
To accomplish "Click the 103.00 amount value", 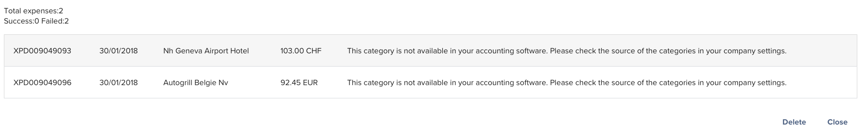I will [292, 51].
